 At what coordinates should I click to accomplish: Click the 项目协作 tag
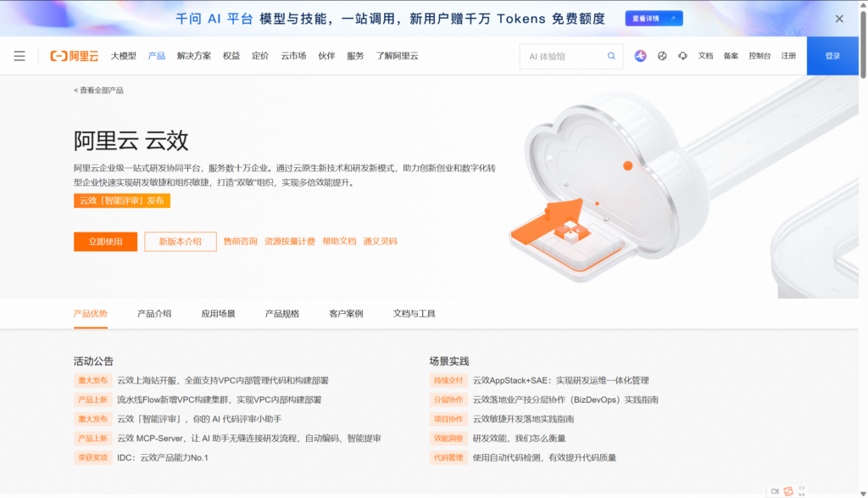(448, 419)
